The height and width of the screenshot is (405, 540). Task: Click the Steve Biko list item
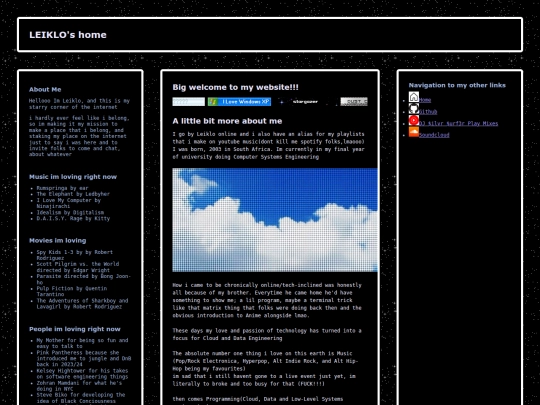[81, 398]
